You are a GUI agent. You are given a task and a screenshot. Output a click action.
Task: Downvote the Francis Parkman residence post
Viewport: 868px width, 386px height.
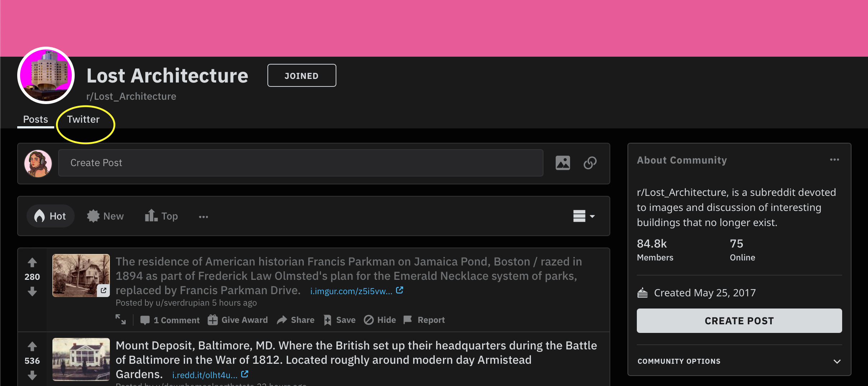[32, 291]
